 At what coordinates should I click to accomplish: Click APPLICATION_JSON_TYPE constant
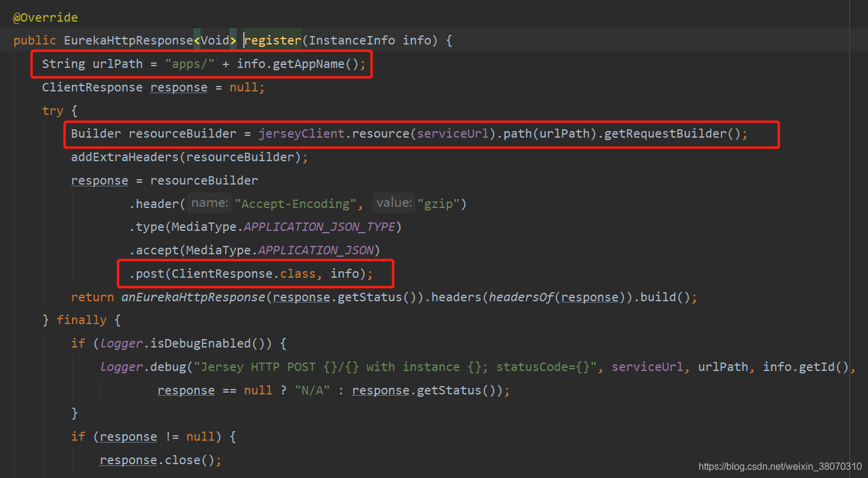pos(319,227)
